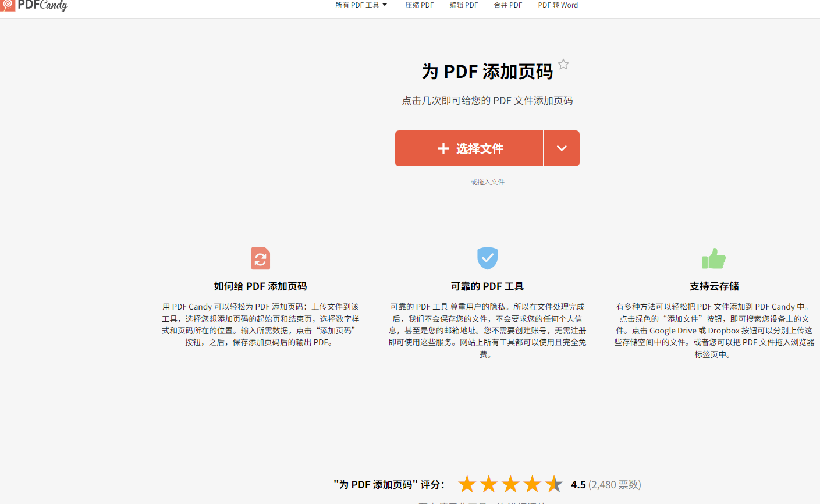Click the green thumbs-up icon

[713, 258]
